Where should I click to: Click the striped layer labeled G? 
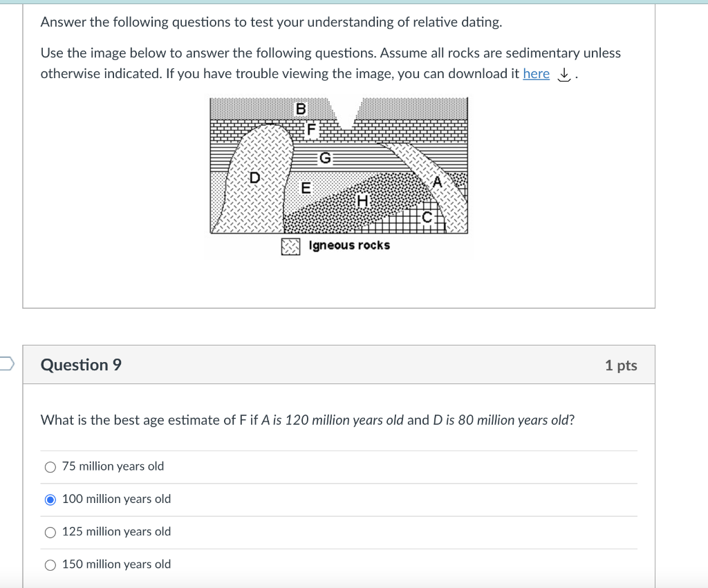(x=324, y=158)
